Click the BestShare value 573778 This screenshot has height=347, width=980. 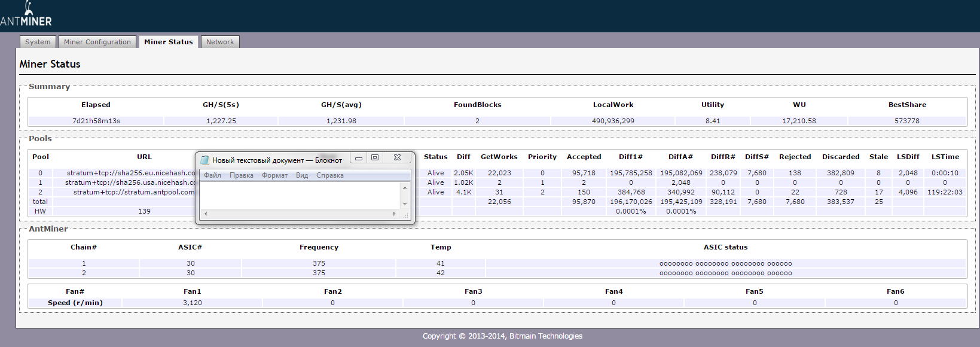[907, 121]
